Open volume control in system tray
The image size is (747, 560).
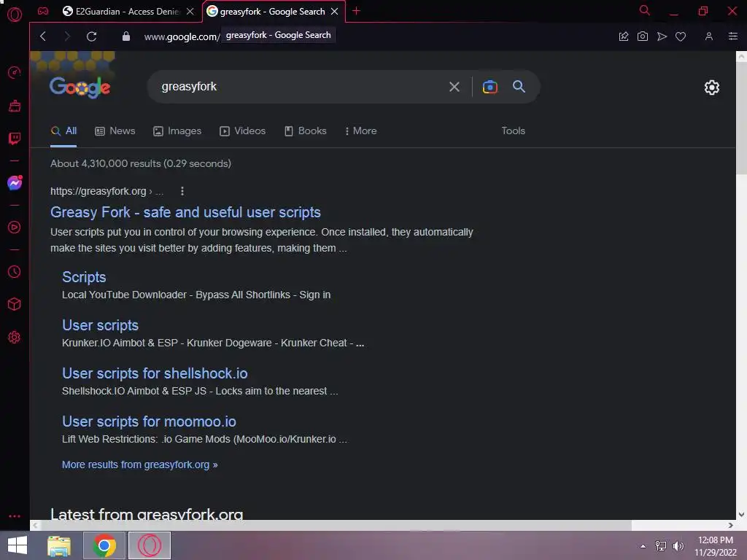point(678,546)
